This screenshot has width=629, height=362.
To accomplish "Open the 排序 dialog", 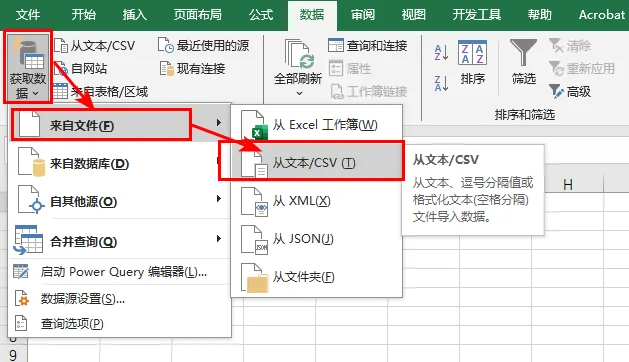I will point(473,62).
